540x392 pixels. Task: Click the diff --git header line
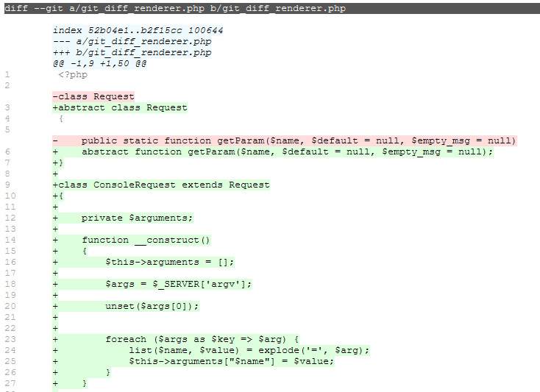(x=272, y=8)
